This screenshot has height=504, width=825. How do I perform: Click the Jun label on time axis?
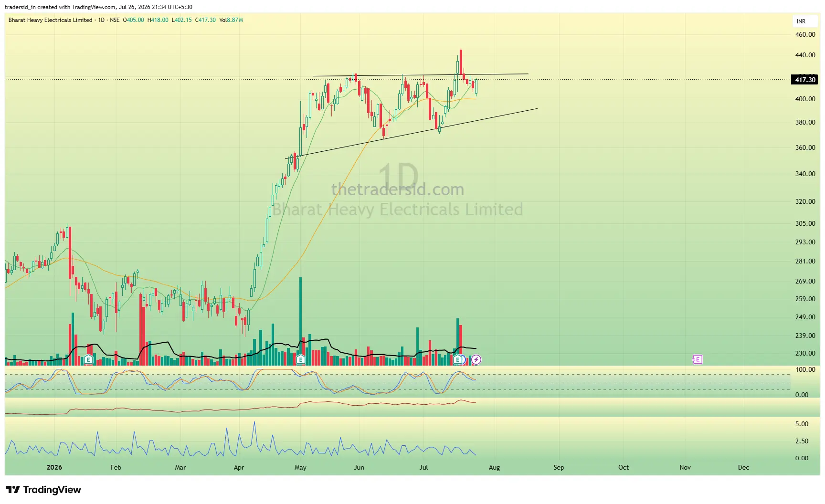pos(359,467)
